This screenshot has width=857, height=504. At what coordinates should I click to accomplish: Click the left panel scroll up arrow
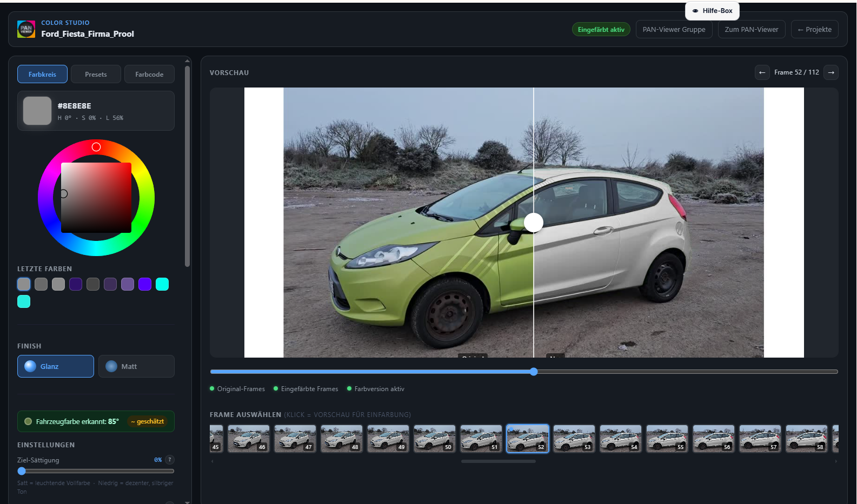pos(188,61)
